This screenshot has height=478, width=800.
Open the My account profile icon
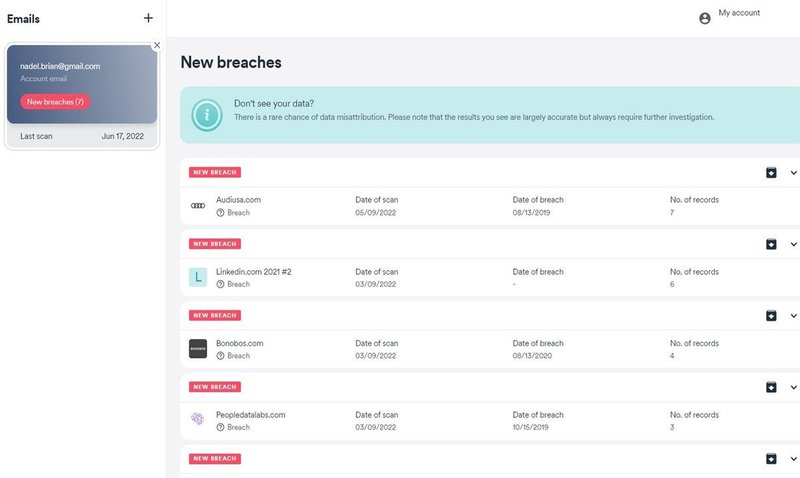point(705,18)
